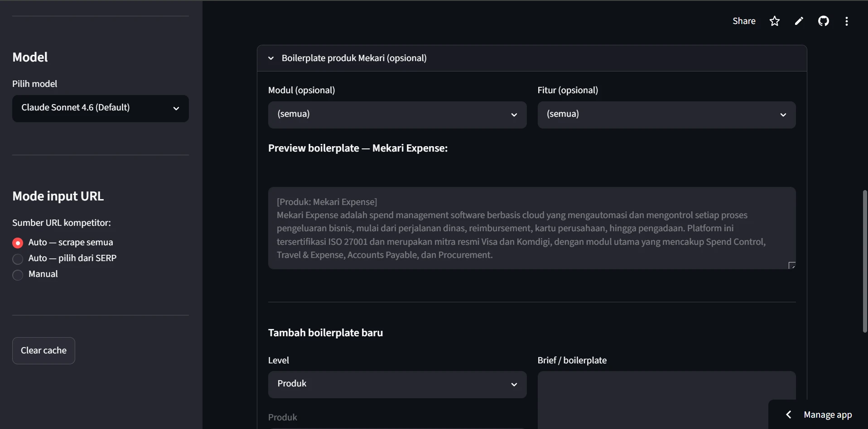Click the Mode input URL heading
This screenshot has height=429, width=868.
pos(58,196)
